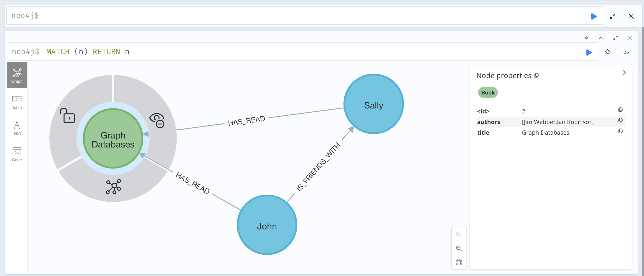Switch to Graph view
The image size is (644, 276).
coord(17,75)
